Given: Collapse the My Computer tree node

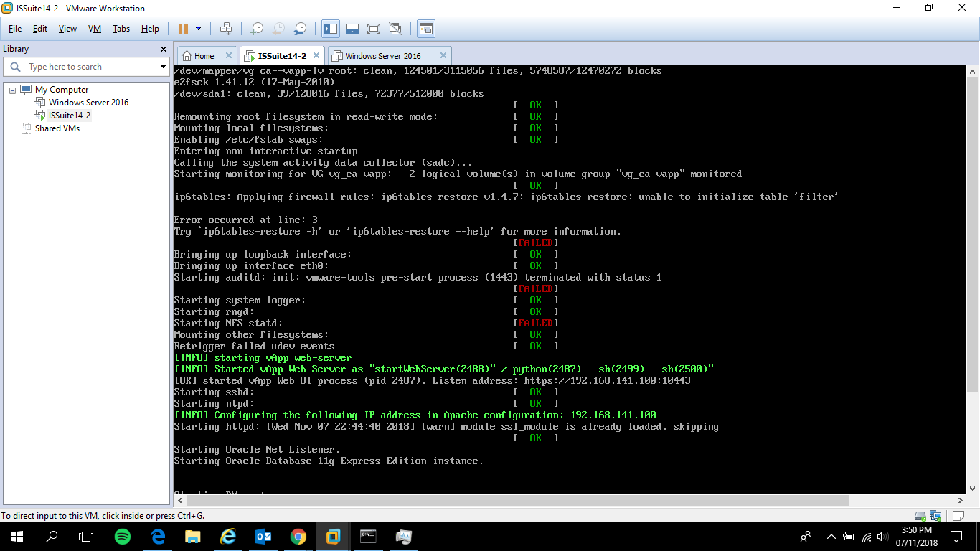Looking at the screenshot, I should coord(12,90).
